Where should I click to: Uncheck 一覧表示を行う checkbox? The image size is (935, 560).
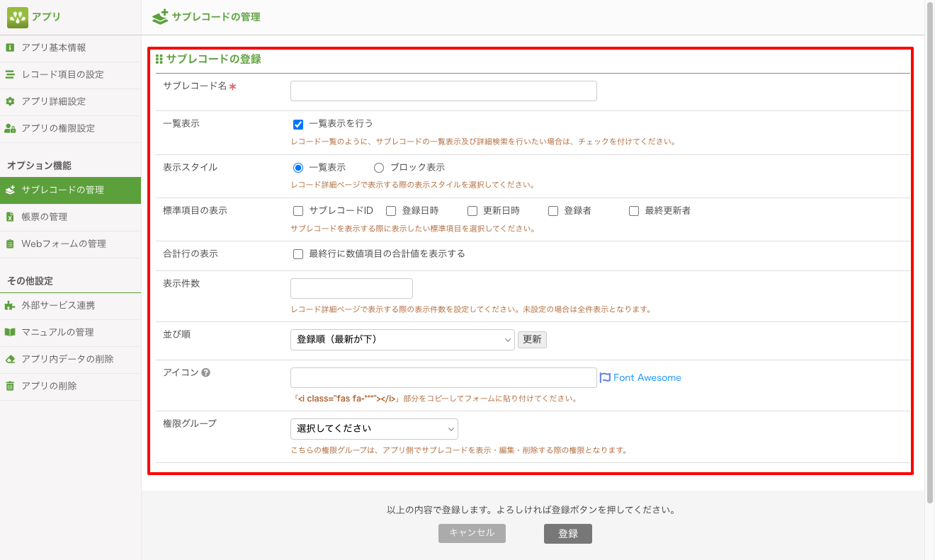click(298, 124)
